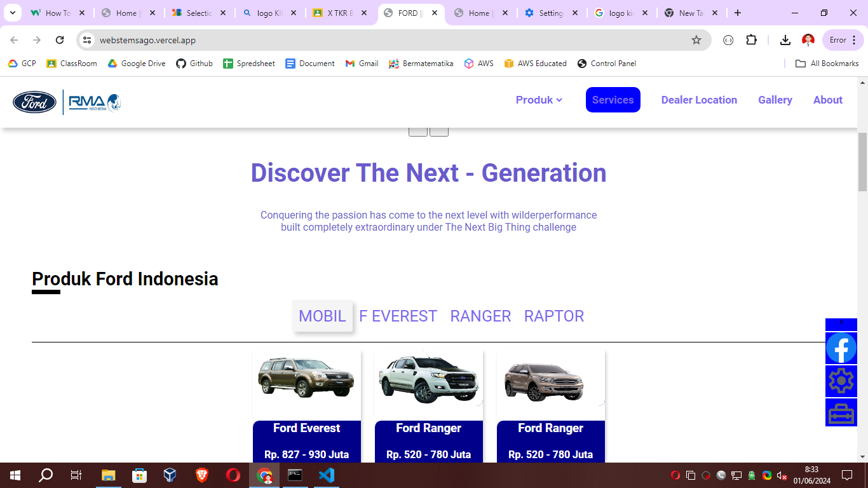The image size is (868, 488).
Task: Collapse the floating sidebar with caret button
Action: coord(841,324)
